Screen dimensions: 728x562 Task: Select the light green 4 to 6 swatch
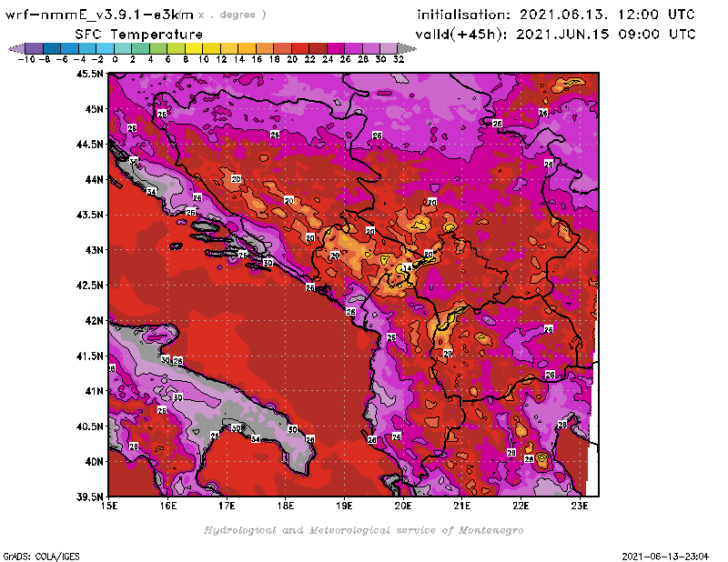[x=157, y=48]
